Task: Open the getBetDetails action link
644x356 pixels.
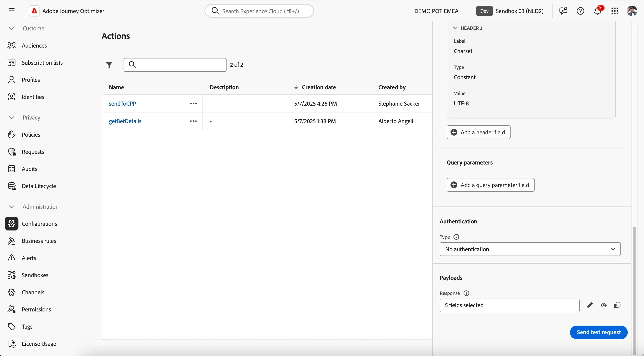Action: click(x=125, y=121)
